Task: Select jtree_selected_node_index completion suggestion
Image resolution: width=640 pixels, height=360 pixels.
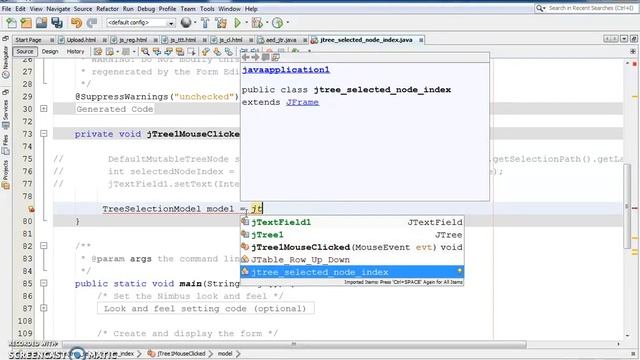Action: click(x=352, y=272)
